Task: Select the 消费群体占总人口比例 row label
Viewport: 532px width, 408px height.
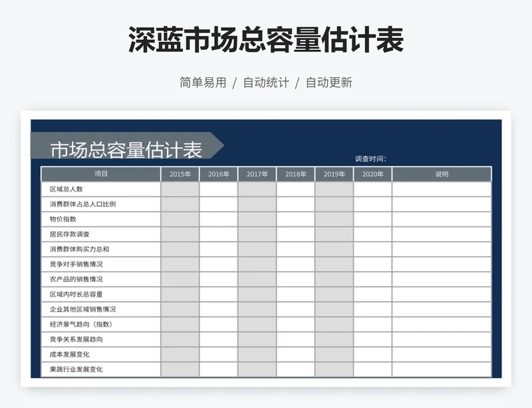Action: point(82,204)
